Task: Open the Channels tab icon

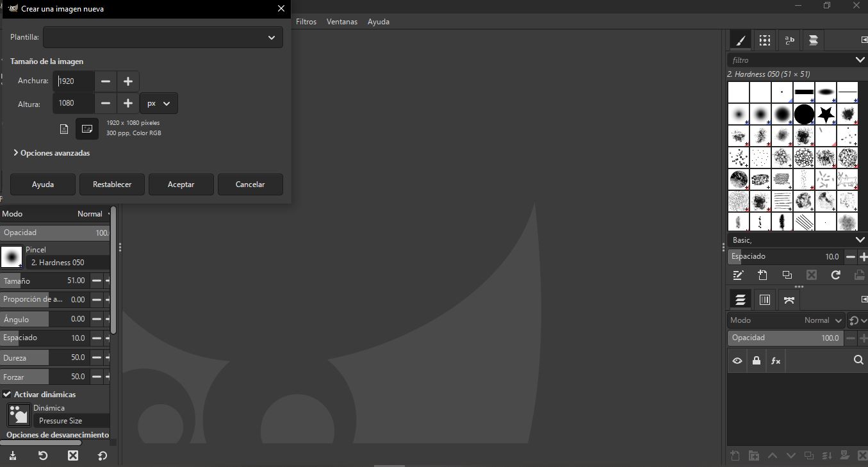Action: click(x=765, y=300)
